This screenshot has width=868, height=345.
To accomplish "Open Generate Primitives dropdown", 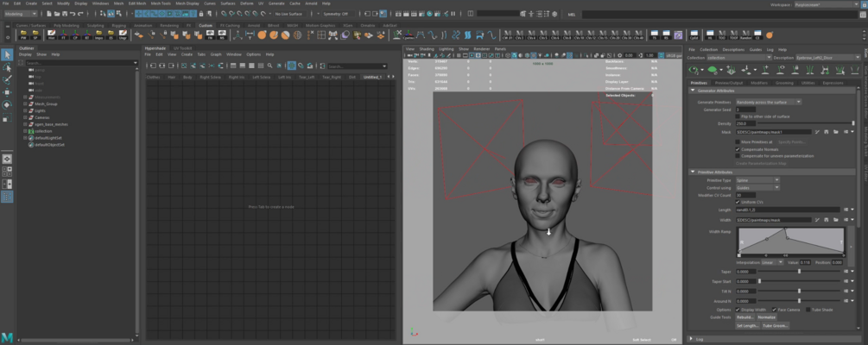I will pyautogui.click(x=769, y=103).
